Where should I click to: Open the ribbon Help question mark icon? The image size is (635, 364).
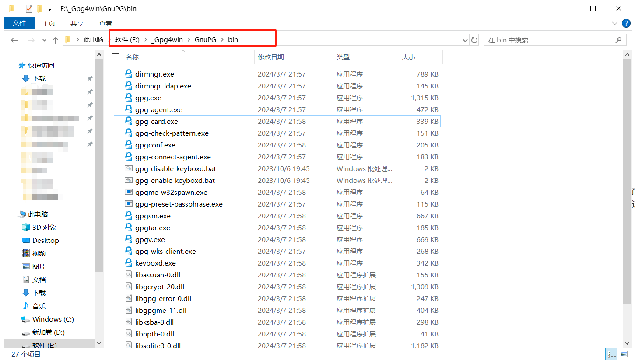pos(626,23)
